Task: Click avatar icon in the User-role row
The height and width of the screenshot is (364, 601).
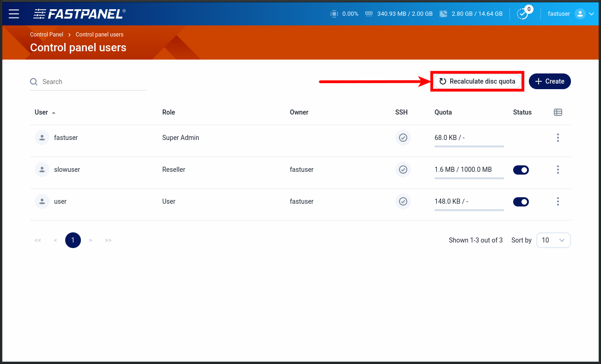Action: pyautogui.click(x=42, y=201)
